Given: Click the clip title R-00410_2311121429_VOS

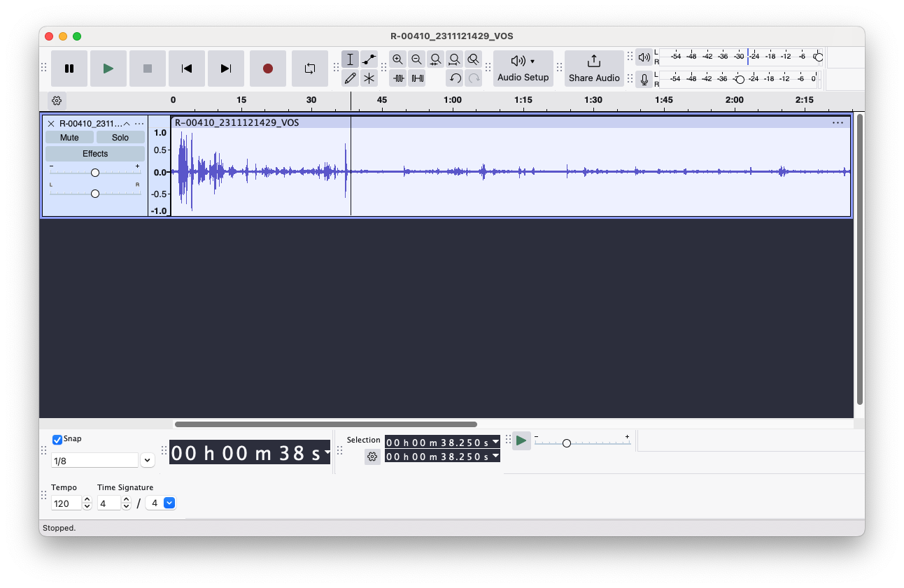Looking at the screenshot, I should pos(236,123).
